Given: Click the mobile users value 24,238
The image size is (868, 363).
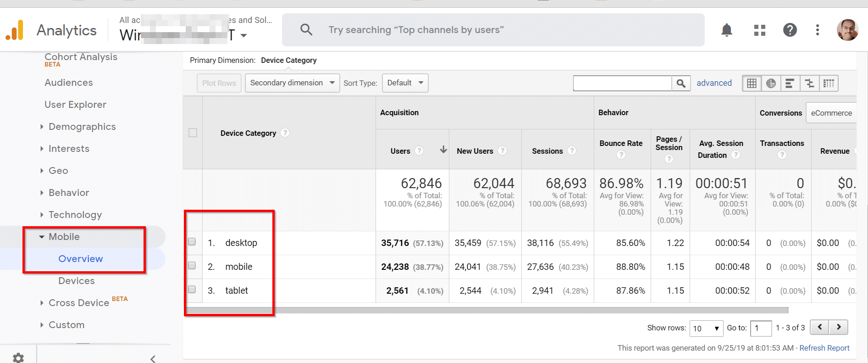Looking at the screenshot, I should click(x=395, y=267).
